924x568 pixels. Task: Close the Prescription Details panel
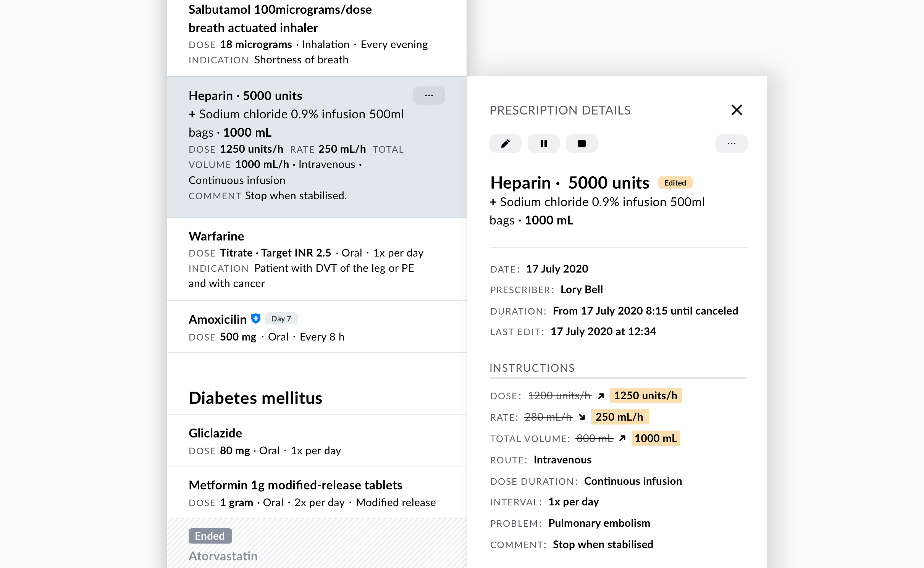(737, 110)
